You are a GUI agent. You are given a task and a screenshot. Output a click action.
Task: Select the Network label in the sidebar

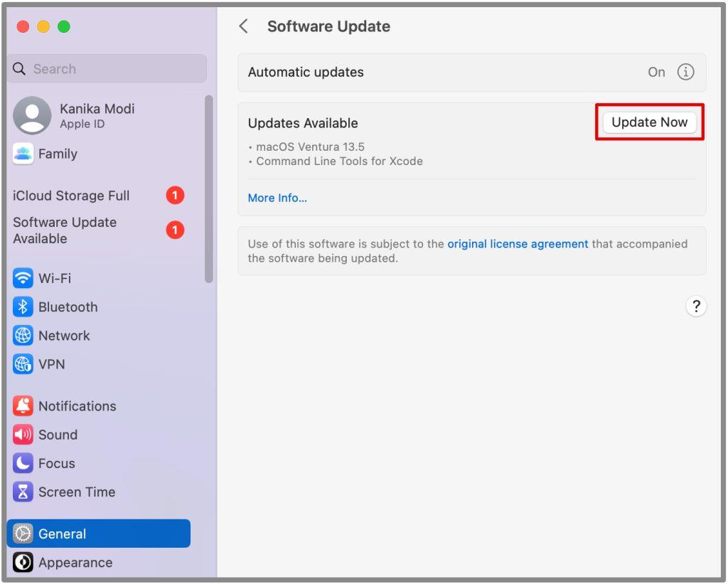(x=64, y=336)
